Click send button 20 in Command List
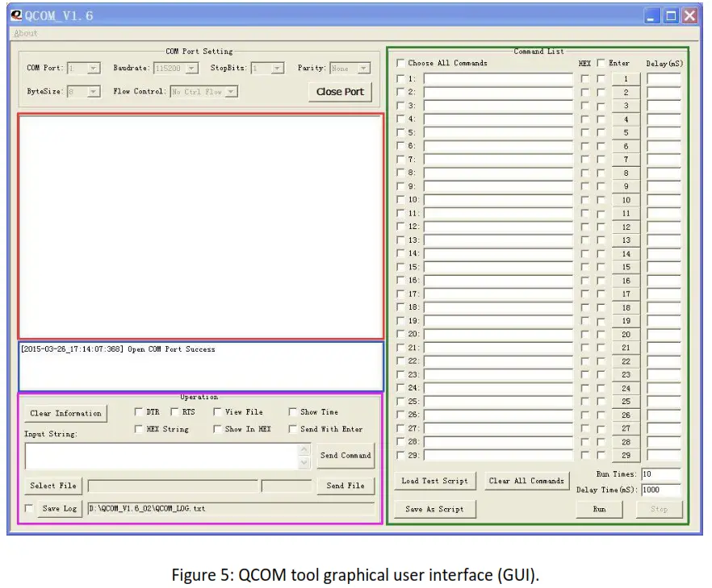The height and width of the screenshot is (588, 712). click(x=626, y=334)
